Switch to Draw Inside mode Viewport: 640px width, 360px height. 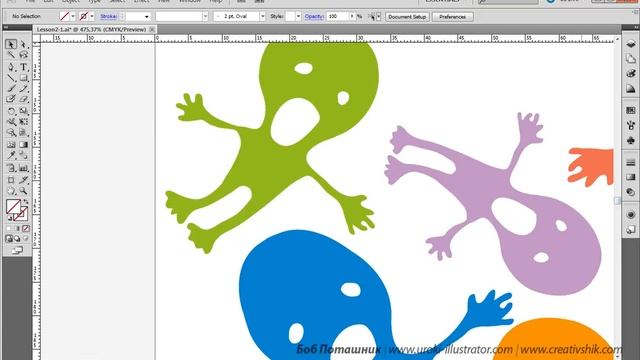[x=26, y=239]
